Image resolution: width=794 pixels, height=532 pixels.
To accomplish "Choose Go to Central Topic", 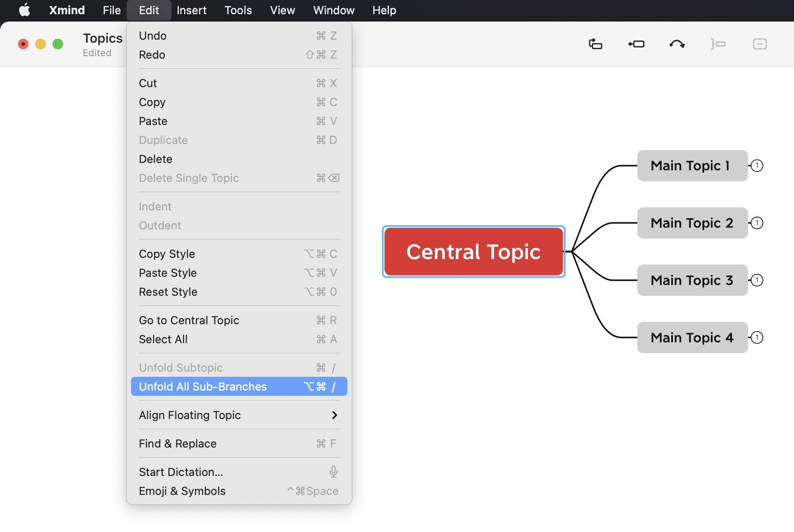I will tap(239, 320).
